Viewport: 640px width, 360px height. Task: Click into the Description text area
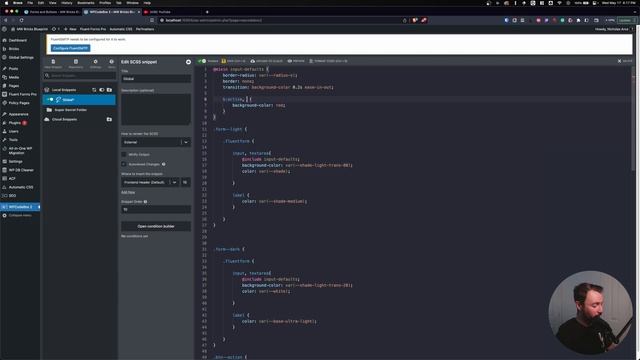point(156,109)
